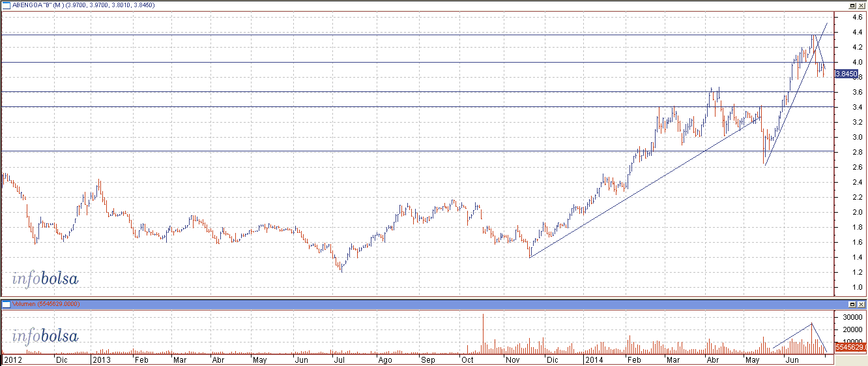Close the ABENGOA price chart panel
This screenshot has height=366, width=868.
pos(861,5)
